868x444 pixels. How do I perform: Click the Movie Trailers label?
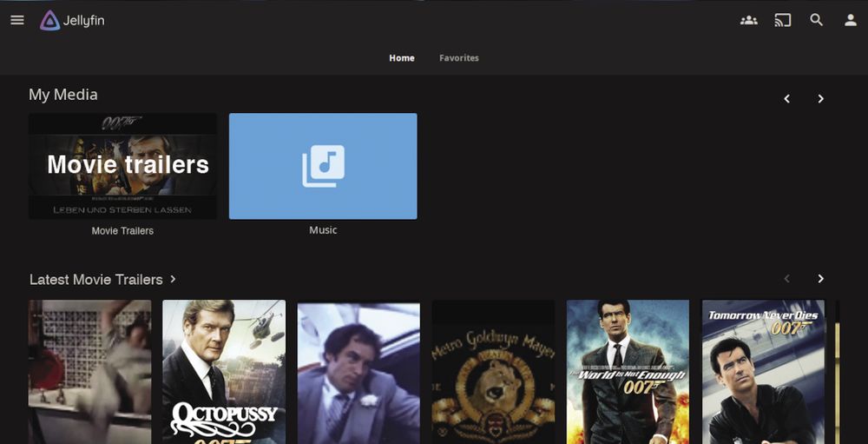(122, 230)
